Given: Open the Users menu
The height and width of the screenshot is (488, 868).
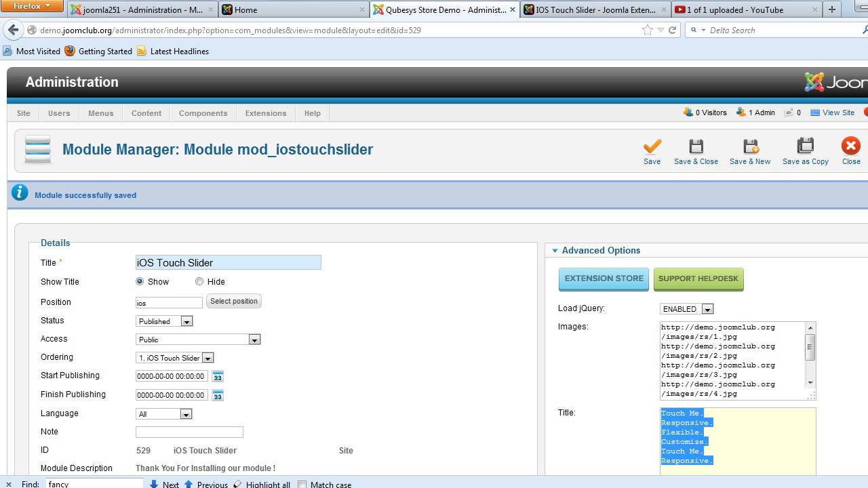Looking at the screenshot, I should pos(59,113).
